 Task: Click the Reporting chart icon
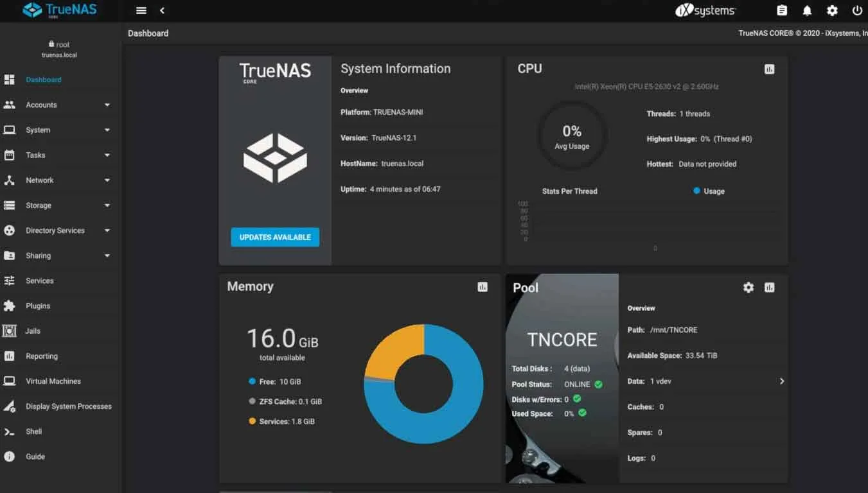[x=9, y=356]
